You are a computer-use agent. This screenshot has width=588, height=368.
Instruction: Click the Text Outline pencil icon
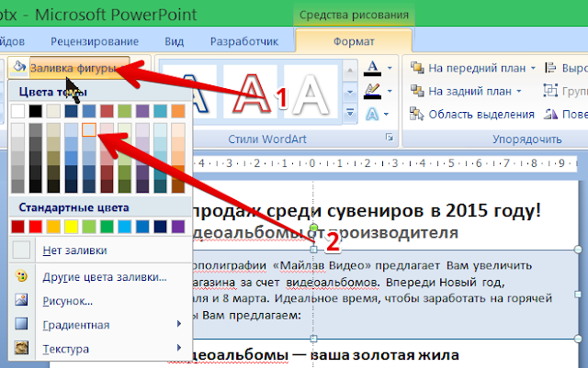[372, 91]
